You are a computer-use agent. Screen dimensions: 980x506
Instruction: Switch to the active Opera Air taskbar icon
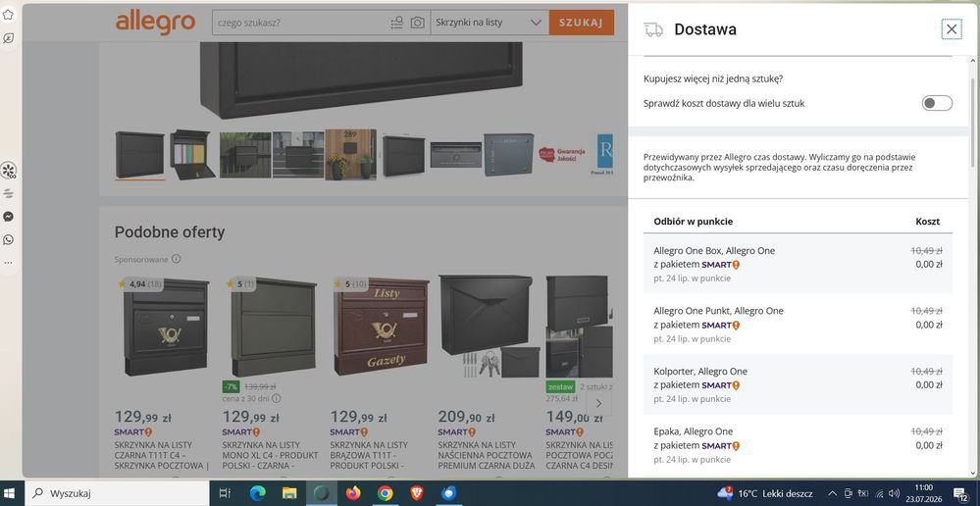(321, 493)
